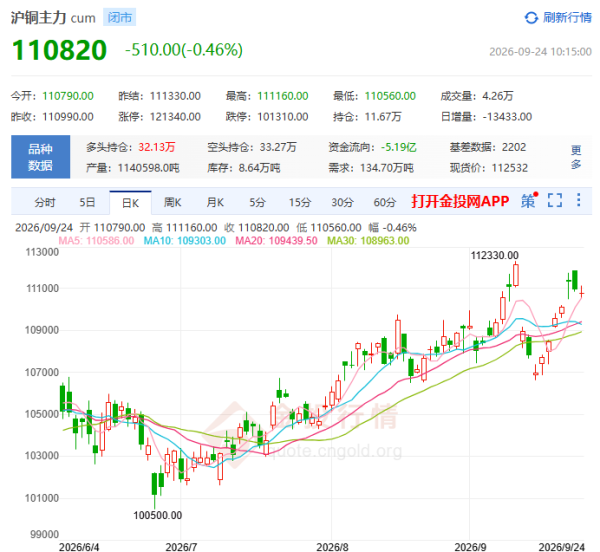The width and height of the screenshot is (600, 552).
Task: Click the 需求 value 134.70万吨
Action: (x=387, y=168)
